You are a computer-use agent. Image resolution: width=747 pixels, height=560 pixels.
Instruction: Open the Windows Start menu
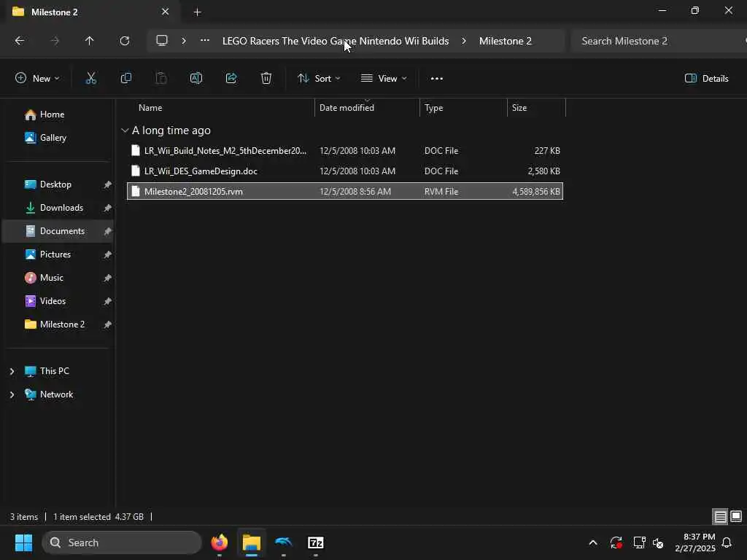tap(23, 542)
